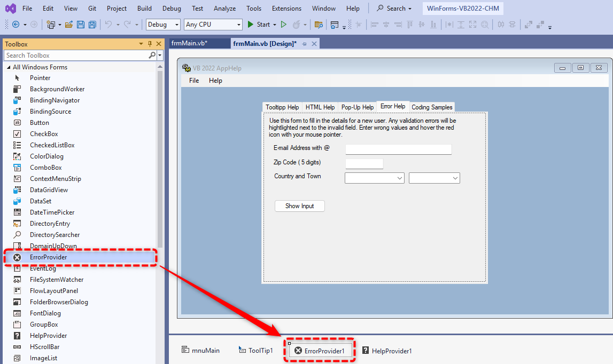Click the Open File folder icon
Image resolution: width=613 pixels, height=364 pixels.
tap(69, 25)
